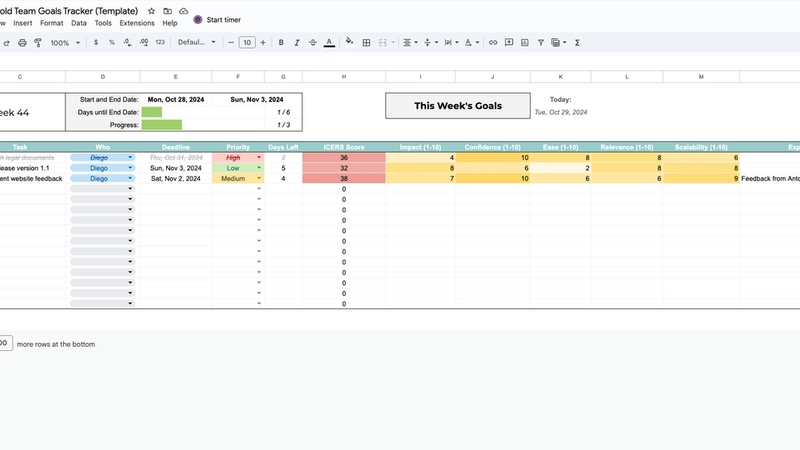Increase font size with plus
Viewport: 800px width, 450px height.
click(x=263, y=43)
